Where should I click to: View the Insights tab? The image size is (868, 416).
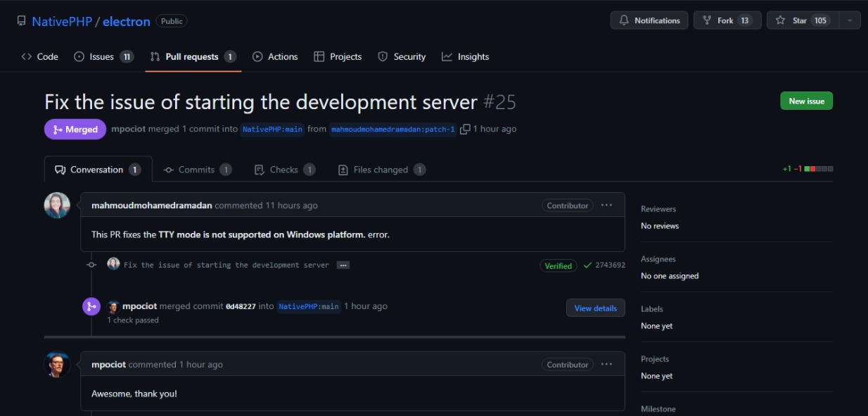pyautogui.click(x=465, y=56)
